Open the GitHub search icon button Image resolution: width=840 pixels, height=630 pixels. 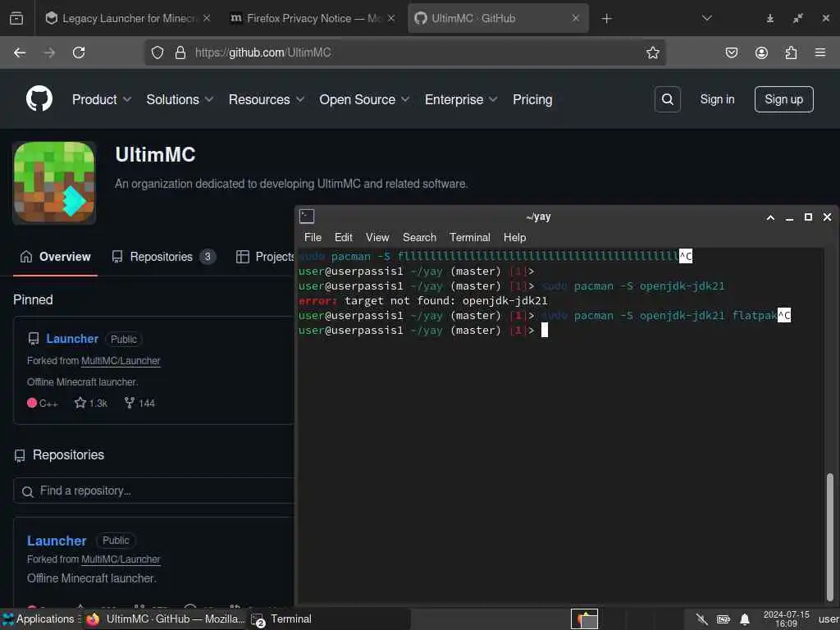coord(667,99)
